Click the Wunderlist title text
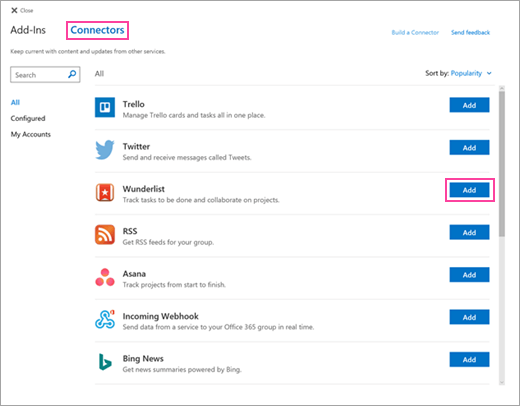This screenshot has height=406, width=520. pos(144,189)
